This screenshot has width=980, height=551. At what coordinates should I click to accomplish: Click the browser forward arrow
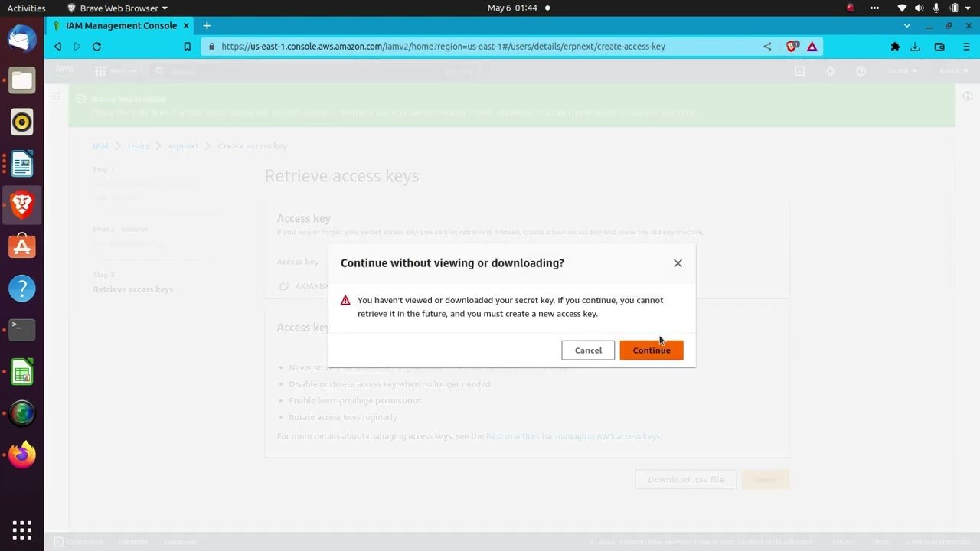coord(77,47)
